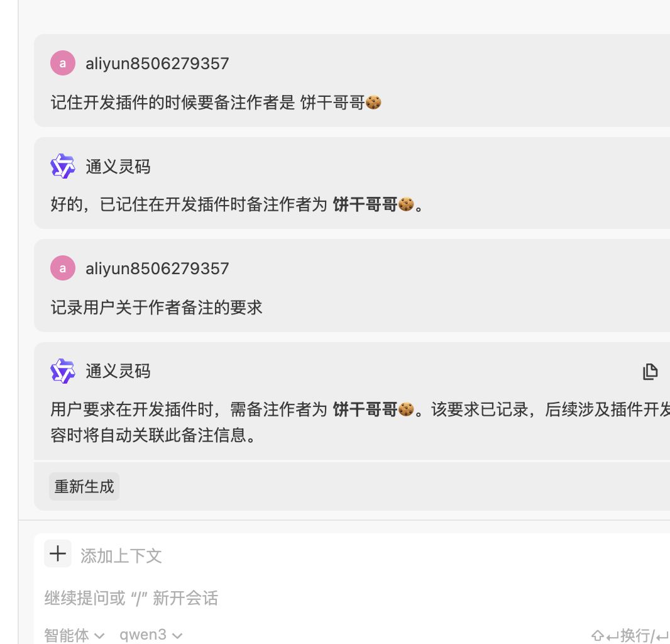The width and height of the screenshot is (670, 644).
Task: Click the message '记住开发插件的时候要备注作者是 饼干哥哥'
Action: [216, 103]
